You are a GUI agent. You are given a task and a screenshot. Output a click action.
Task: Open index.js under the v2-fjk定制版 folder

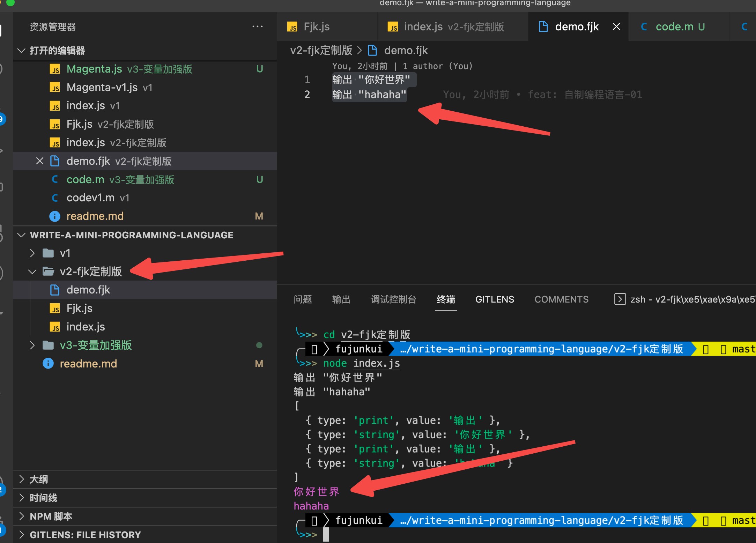tap(86, 327)
